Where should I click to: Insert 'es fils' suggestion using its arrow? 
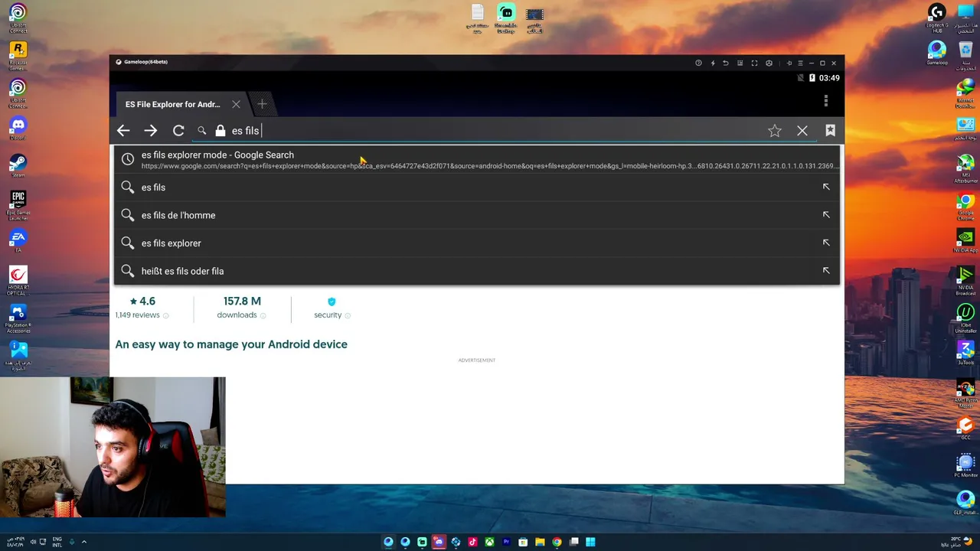pos(826,187)
